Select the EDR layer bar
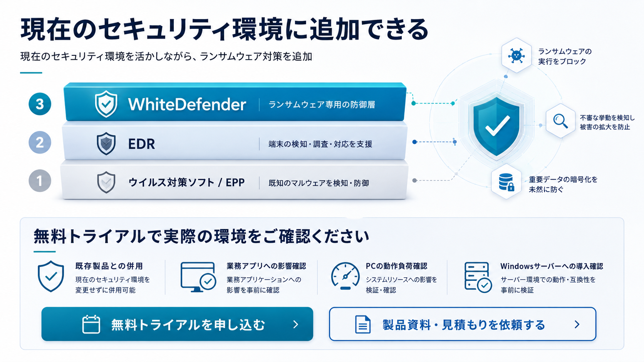The image size is (644, 362). click(x=235, y=142)
